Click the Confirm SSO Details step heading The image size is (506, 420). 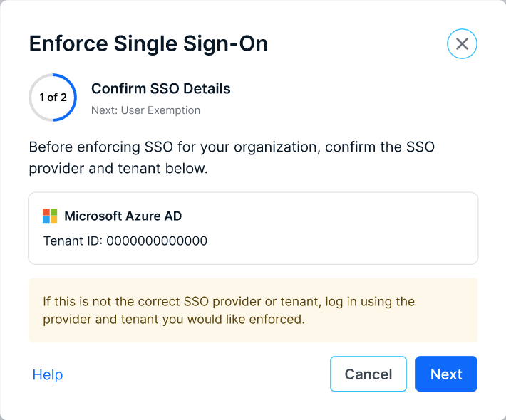[x=161, y=89]
